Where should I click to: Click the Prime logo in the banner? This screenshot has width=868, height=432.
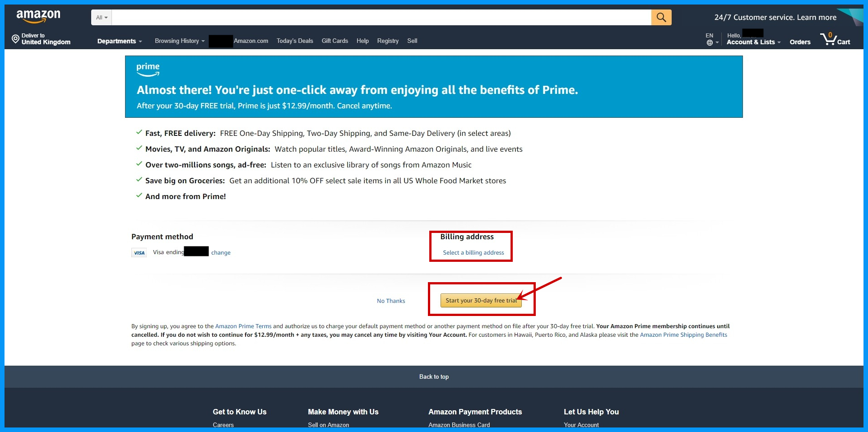(x=148, y=70)
